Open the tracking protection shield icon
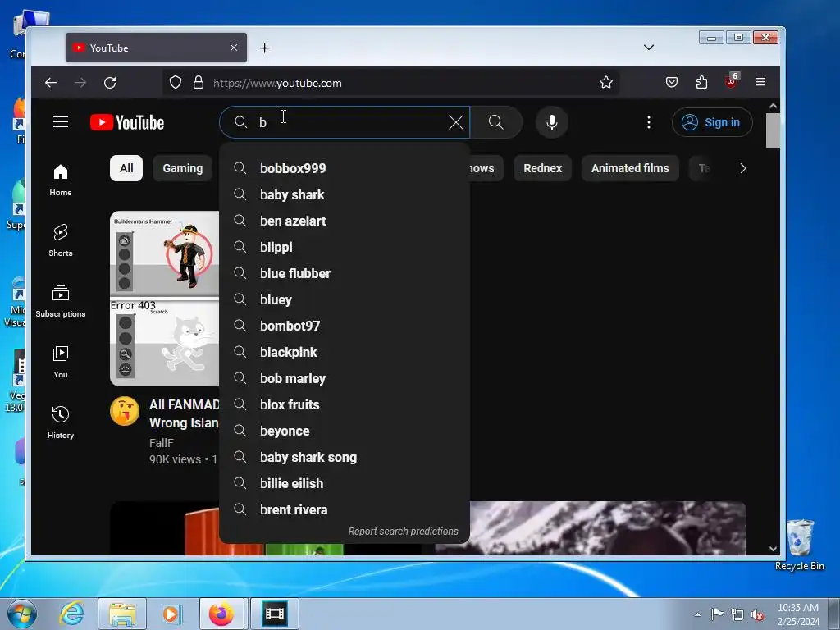 pyautogui.click(x=176, y=83)
